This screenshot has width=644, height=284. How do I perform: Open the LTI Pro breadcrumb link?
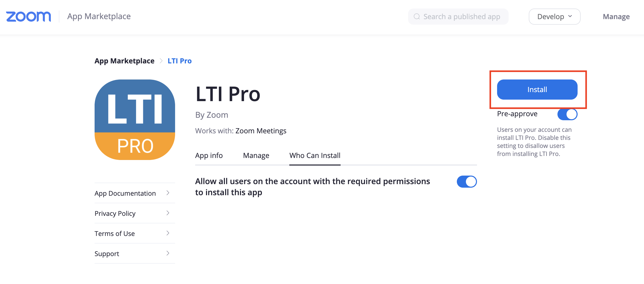(180, 61)
